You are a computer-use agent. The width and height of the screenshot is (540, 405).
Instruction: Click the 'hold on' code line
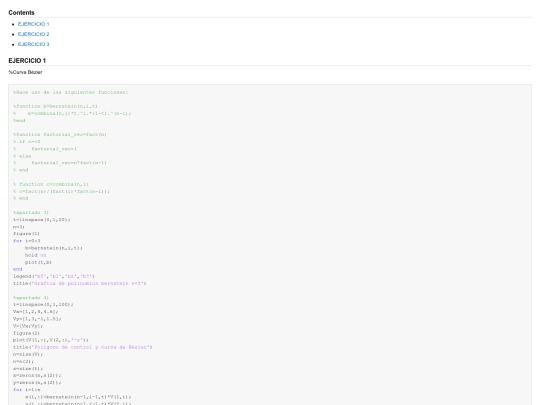tap(35, 255)
